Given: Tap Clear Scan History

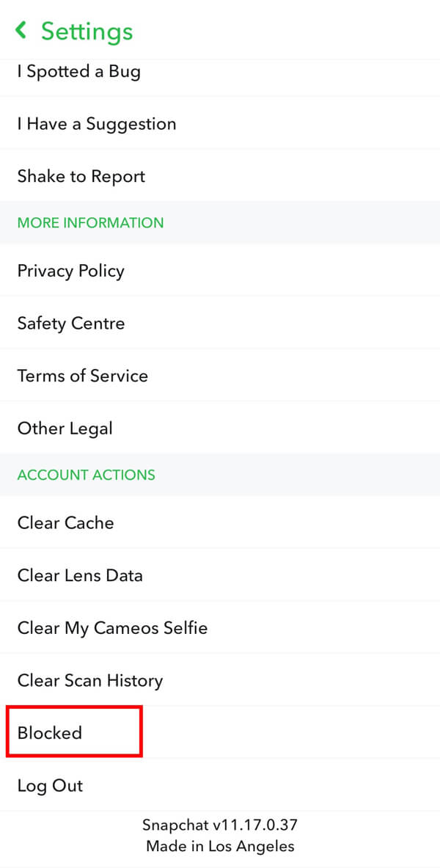Looking at the screenshot, I should pyautogui.click(x=89, y=680).
